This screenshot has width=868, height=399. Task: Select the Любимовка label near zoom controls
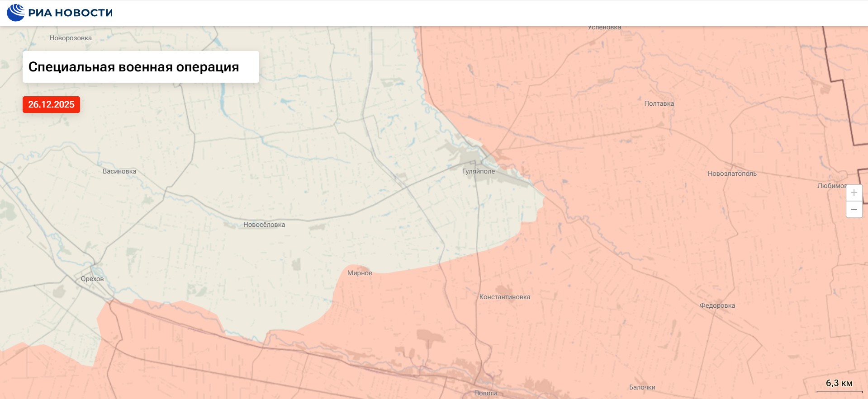point(831,186)
